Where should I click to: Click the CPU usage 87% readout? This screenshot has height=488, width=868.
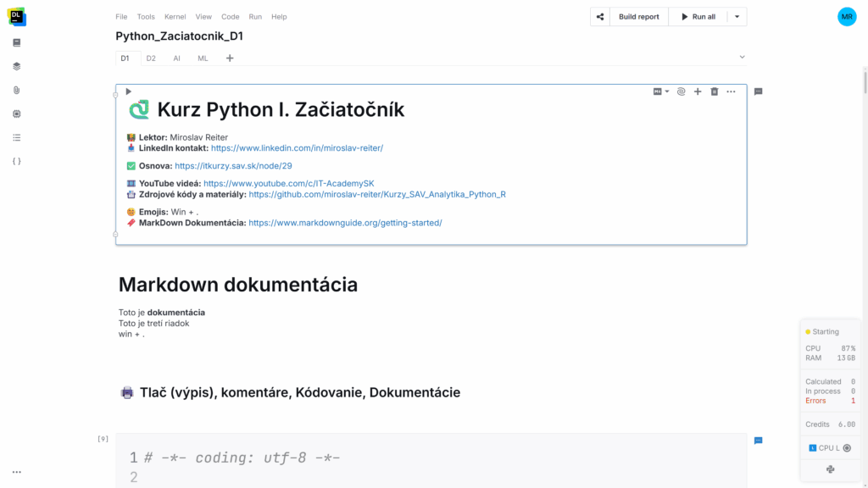click(830, 348)
